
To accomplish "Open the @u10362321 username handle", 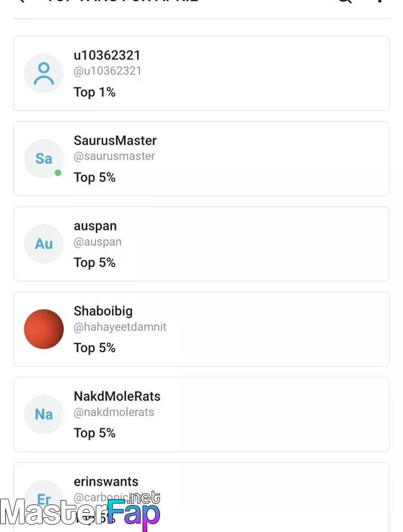I will click(107, 71).
